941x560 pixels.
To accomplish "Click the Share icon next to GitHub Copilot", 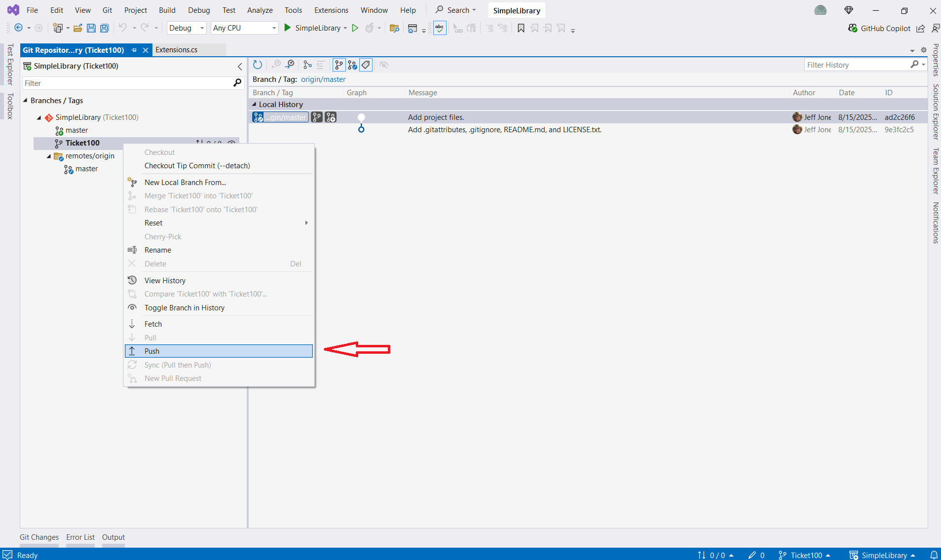I will [921, 29].
